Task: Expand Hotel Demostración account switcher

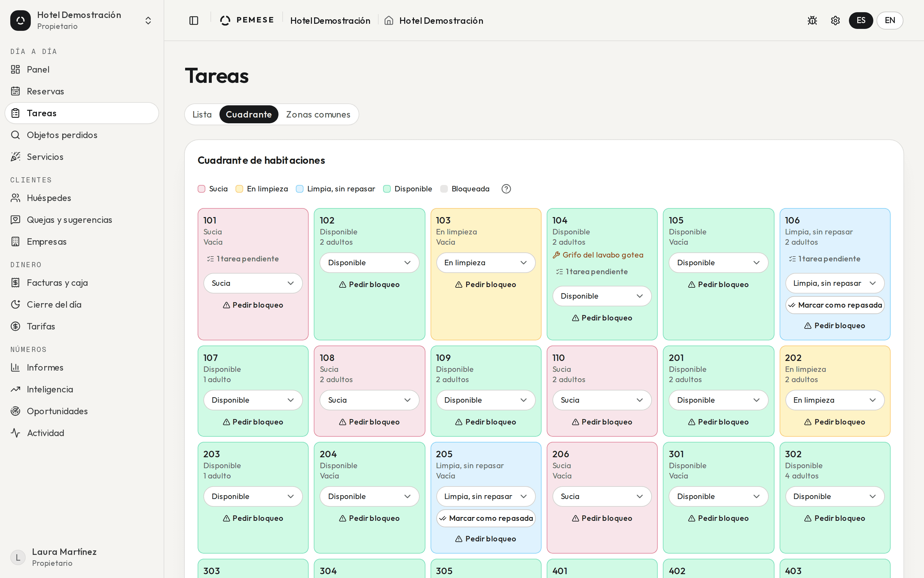Action: [82, 21]
